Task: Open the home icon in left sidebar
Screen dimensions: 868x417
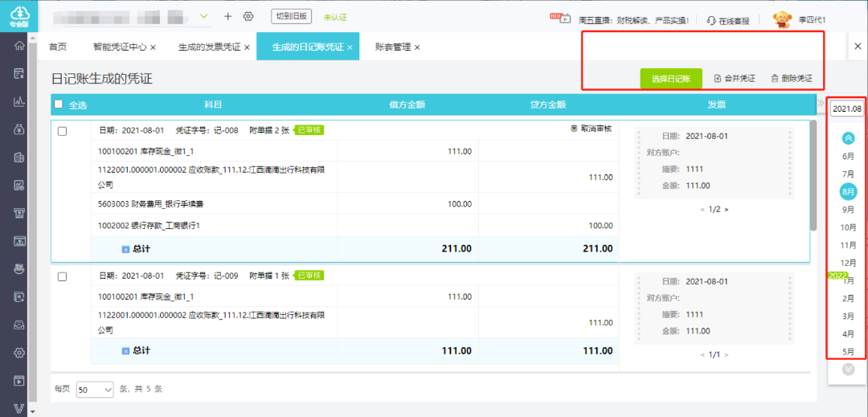Action: pos(19,46)
